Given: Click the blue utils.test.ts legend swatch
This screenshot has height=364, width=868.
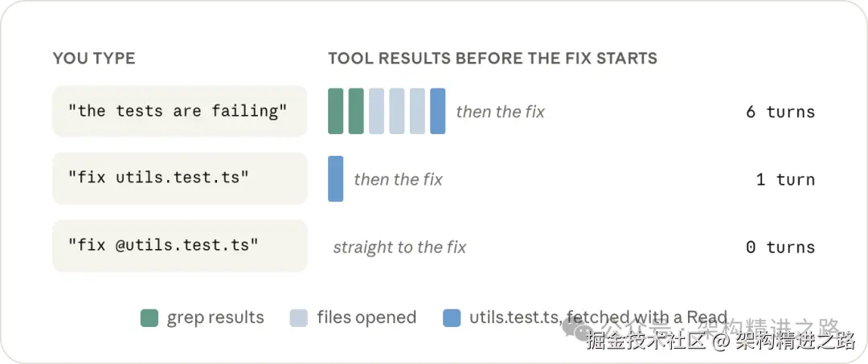Looking at the screenshot, I should (452, 318).
